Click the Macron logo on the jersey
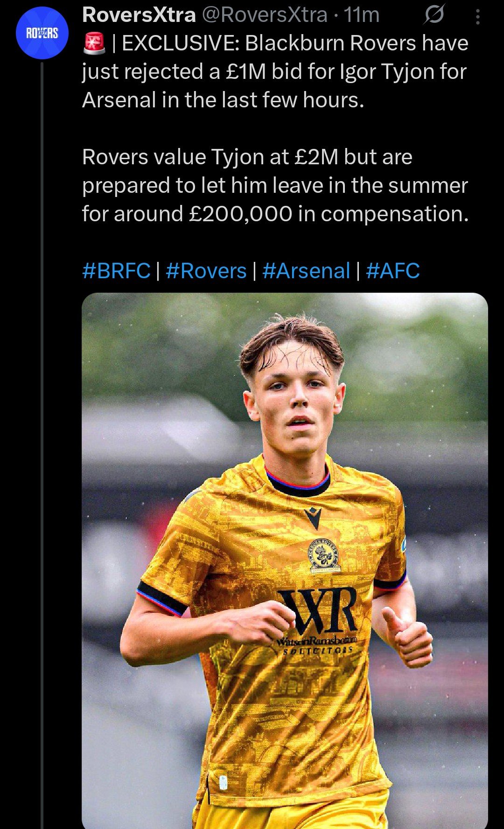Image resolution: width=504 pixels, height=829 pixels. (x=312, y=518)
